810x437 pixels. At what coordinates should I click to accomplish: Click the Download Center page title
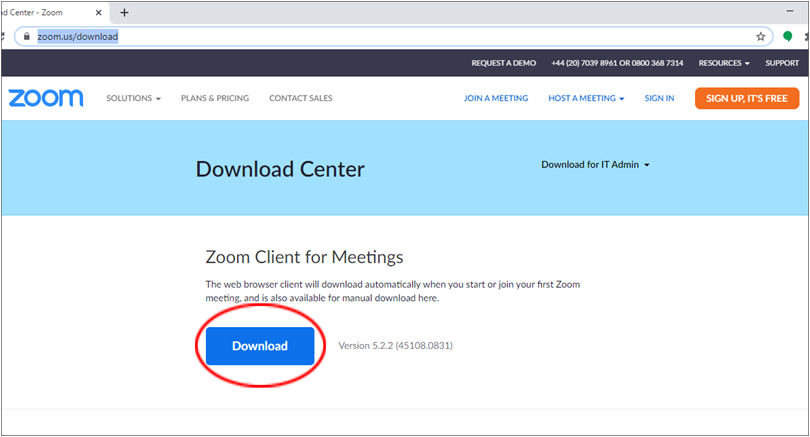(280, 169)
